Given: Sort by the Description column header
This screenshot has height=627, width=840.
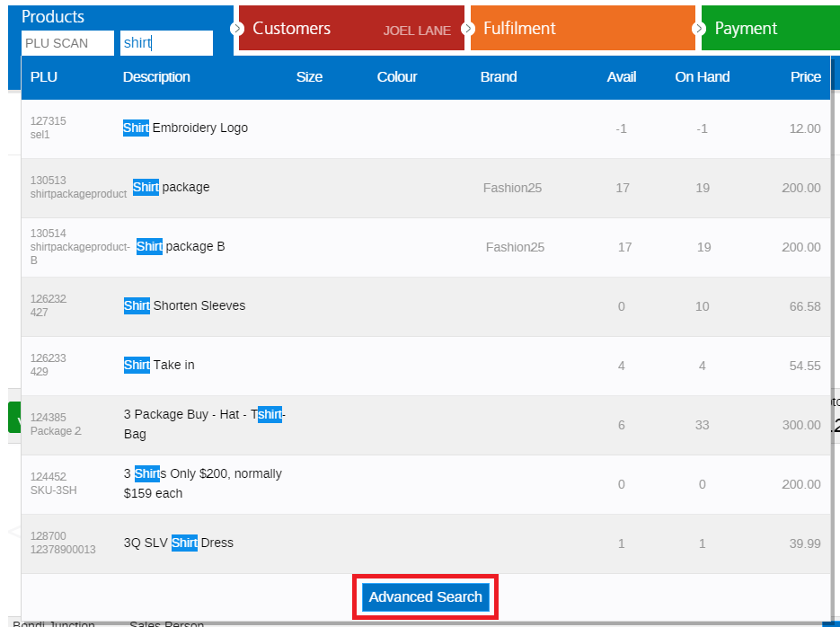Looking at the screenshot, I should tap(156, 77).
